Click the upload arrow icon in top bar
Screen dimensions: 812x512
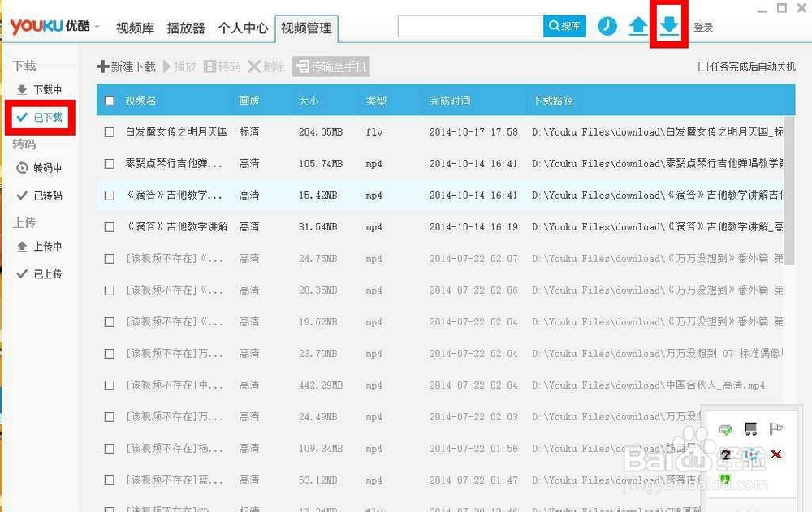[x=638, y=26]
